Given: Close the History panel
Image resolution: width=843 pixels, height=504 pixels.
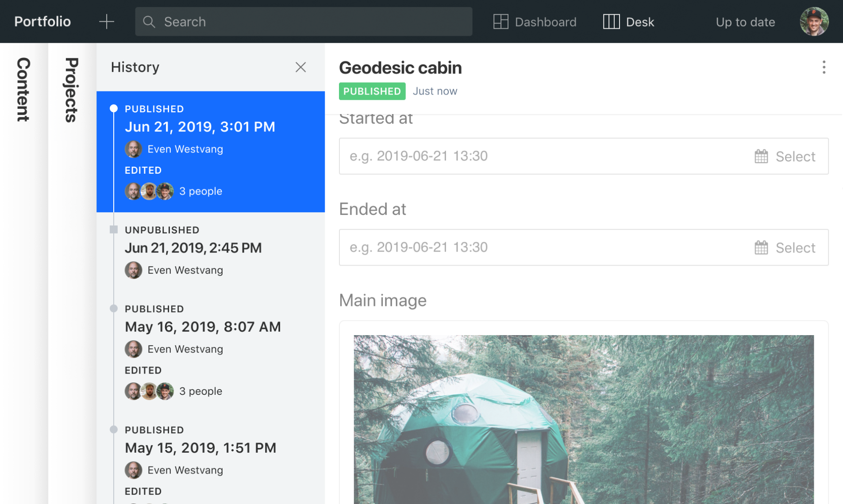Looking at the screenshot, I should tap(300, 67).
